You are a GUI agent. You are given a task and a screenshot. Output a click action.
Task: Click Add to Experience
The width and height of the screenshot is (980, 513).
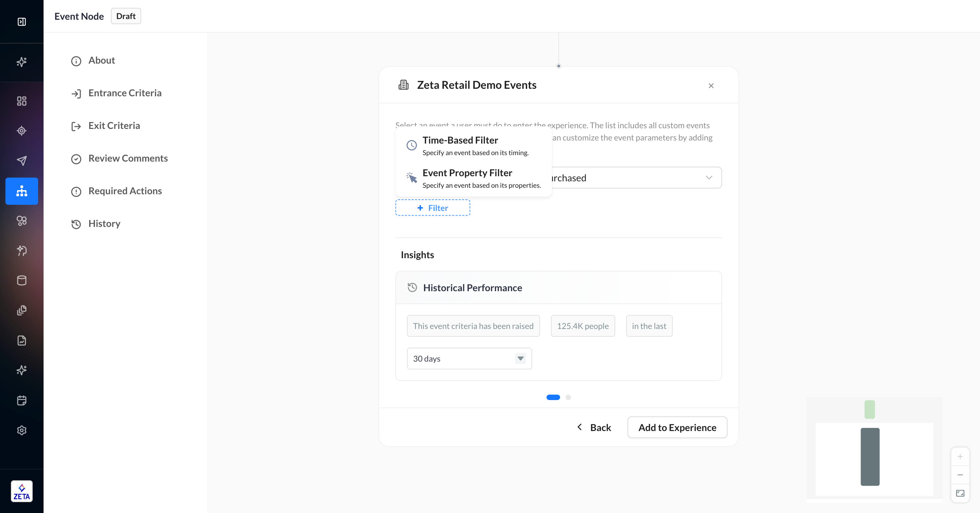(x=677, y=427)
